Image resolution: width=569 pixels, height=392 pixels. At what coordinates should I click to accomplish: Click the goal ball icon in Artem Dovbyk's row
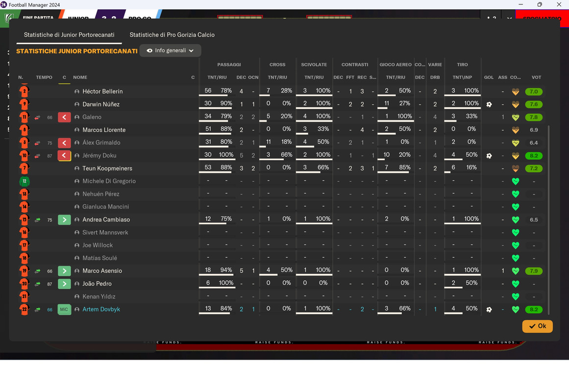pos(489,310)
